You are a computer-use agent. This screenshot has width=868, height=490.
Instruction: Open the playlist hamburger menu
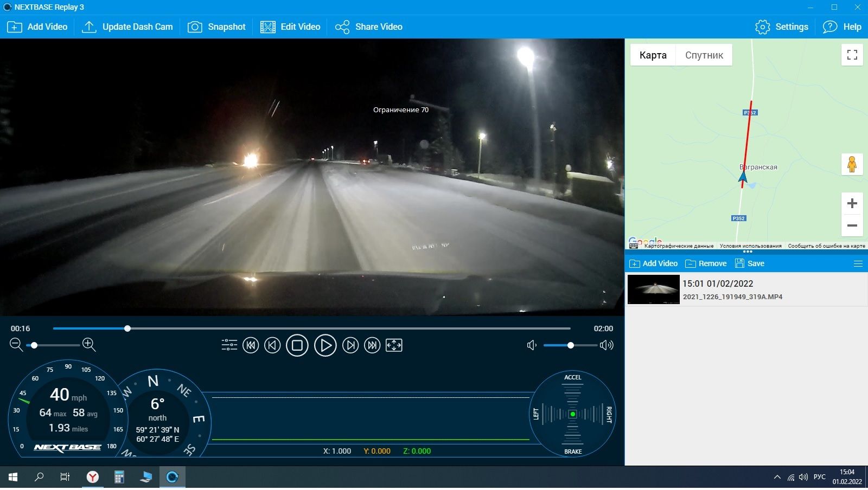coord(858,264)
